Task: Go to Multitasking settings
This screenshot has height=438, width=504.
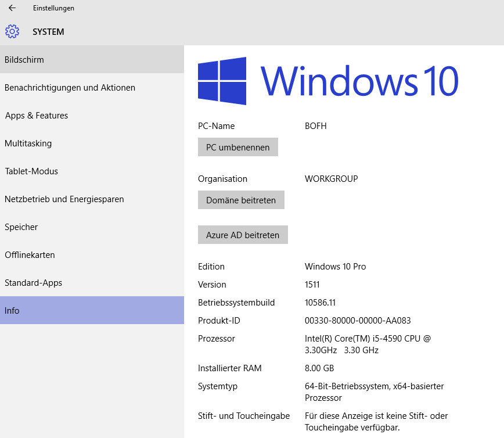Action: tap(92, 143)
